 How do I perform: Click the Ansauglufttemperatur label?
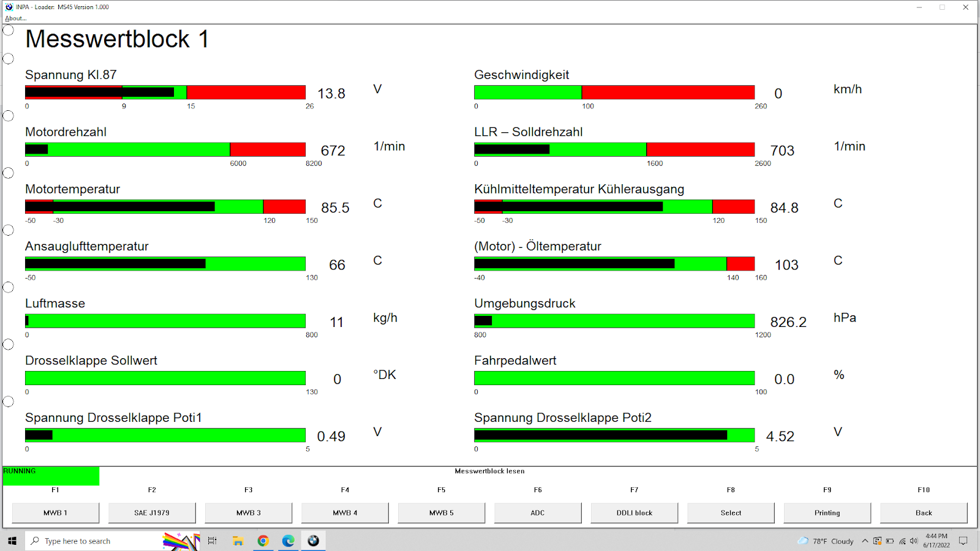86,247
